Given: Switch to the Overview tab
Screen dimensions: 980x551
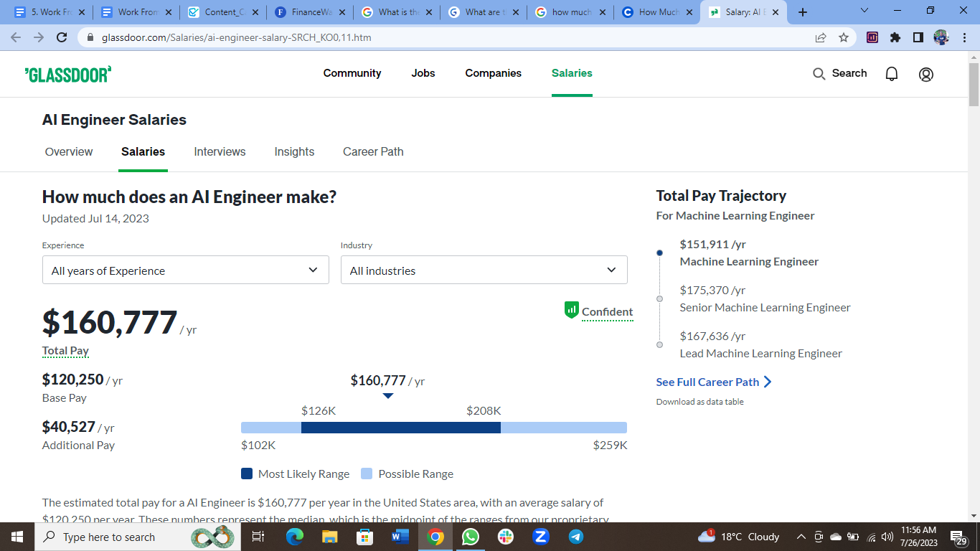Looking at the screenshot, I should 69,151.
